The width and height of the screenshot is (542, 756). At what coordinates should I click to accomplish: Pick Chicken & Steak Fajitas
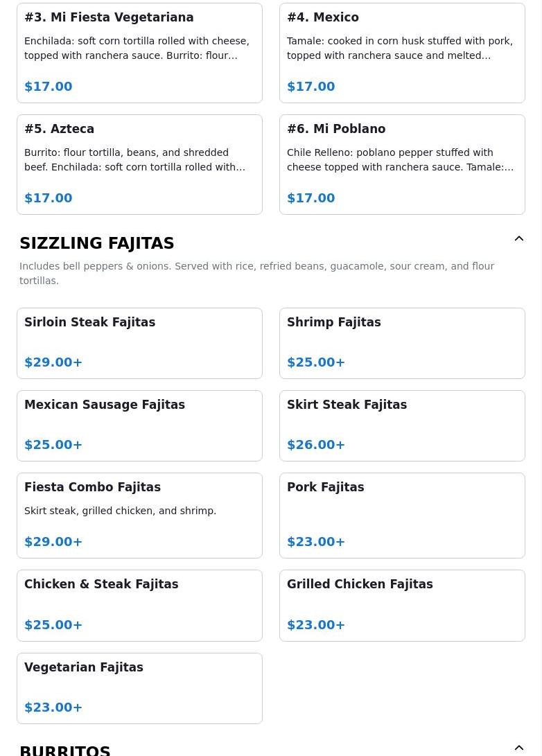(139, 605)
